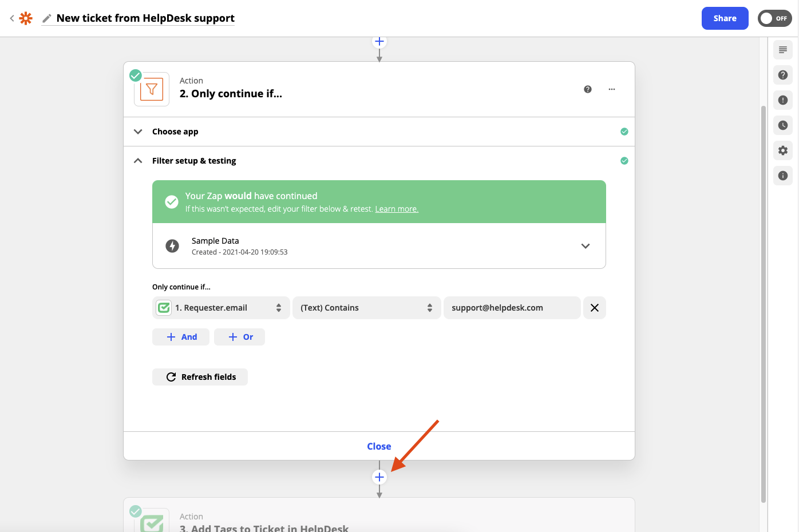Viewport: 799px width, 532px height.
Task: Expand the Sample Data details chevron
Action: coord(586,246)
